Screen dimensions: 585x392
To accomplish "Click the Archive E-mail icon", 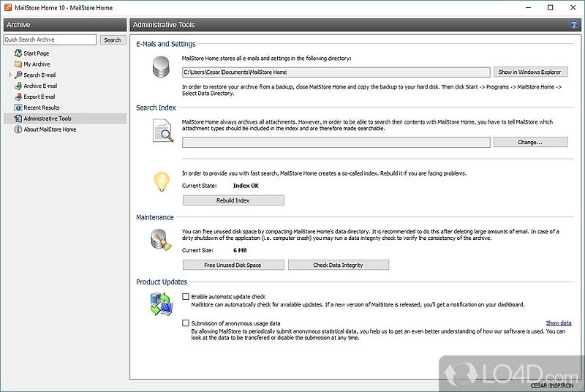I will (x=18, y=86).
